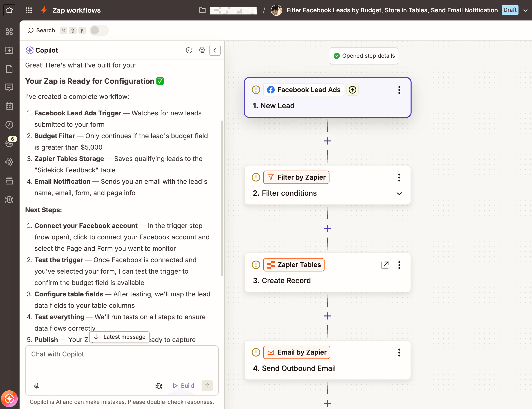
Task: Open the folder icon in breadcrumb
Action: pos(202,10)
